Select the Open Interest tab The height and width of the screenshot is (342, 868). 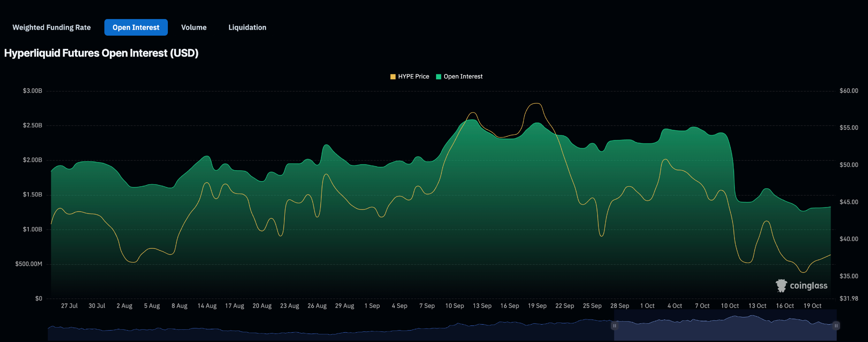coord(136,28)
